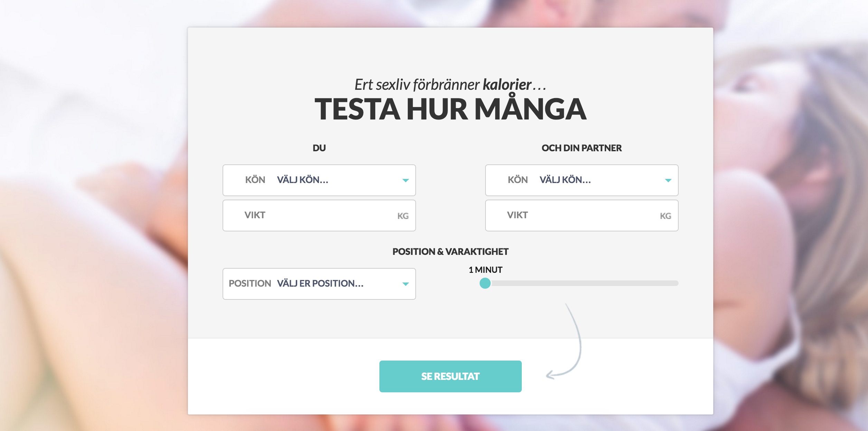Click the 1 MINUT duration label

coord(485,270)
